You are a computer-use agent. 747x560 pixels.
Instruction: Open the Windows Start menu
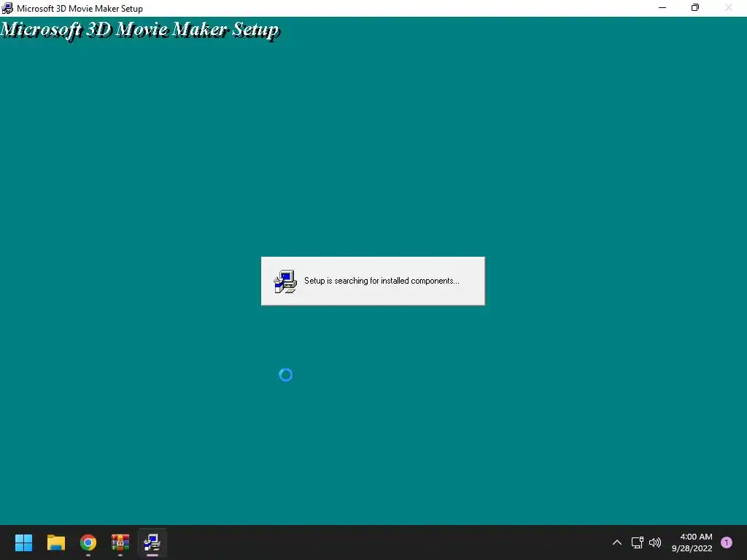coord(23,542)
